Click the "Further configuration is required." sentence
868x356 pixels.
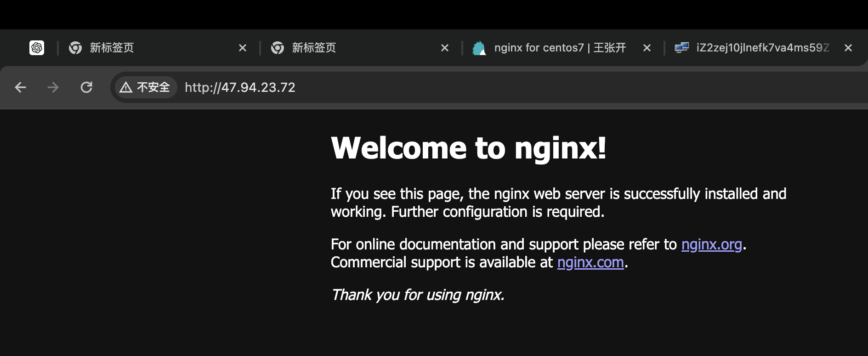tap(498, 212)
